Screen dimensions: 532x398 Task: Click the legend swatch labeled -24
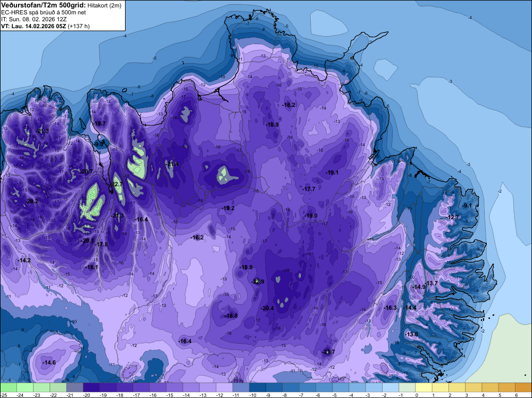tap(25, 387)
